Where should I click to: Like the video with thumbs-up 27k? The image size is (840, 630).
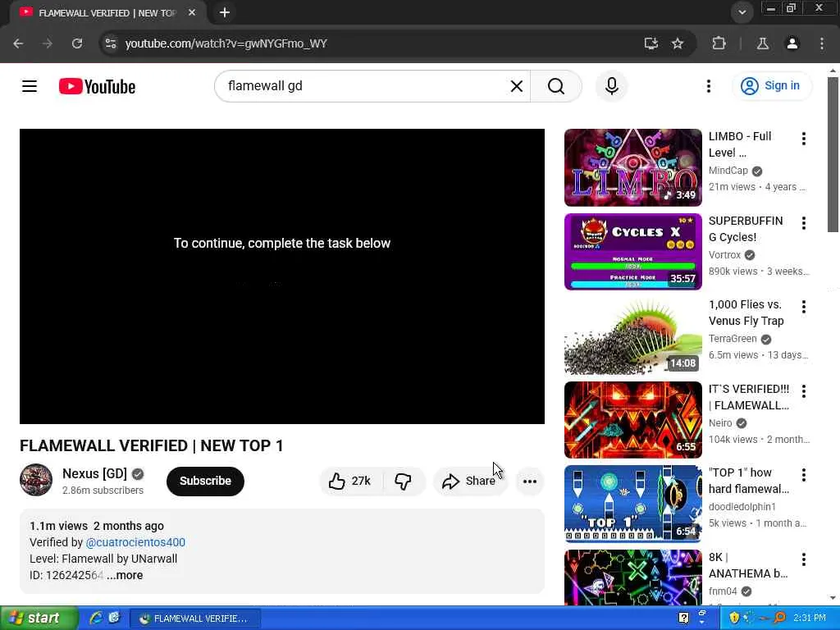(x=350, y=481)
